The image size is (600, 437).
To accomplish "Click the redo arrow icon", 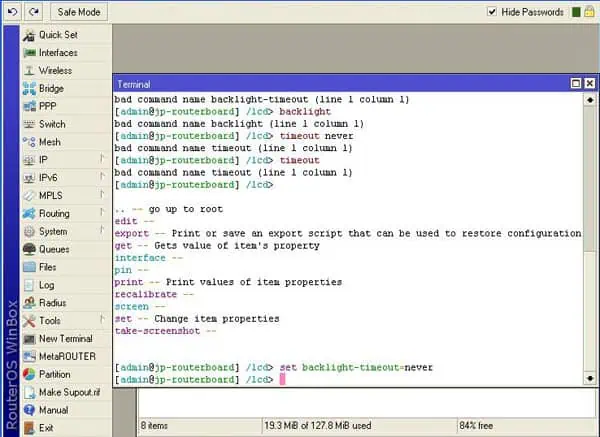I will (35, 12).
